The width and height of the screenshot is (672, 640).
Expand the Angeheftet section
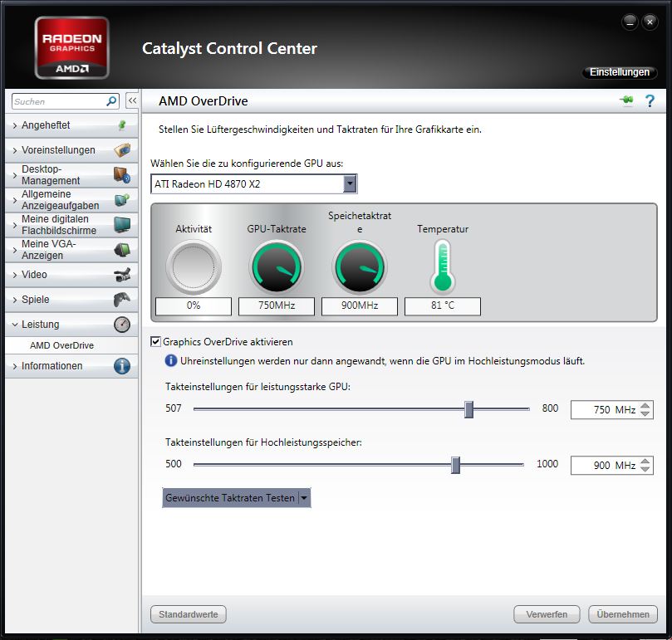(15, 125)
